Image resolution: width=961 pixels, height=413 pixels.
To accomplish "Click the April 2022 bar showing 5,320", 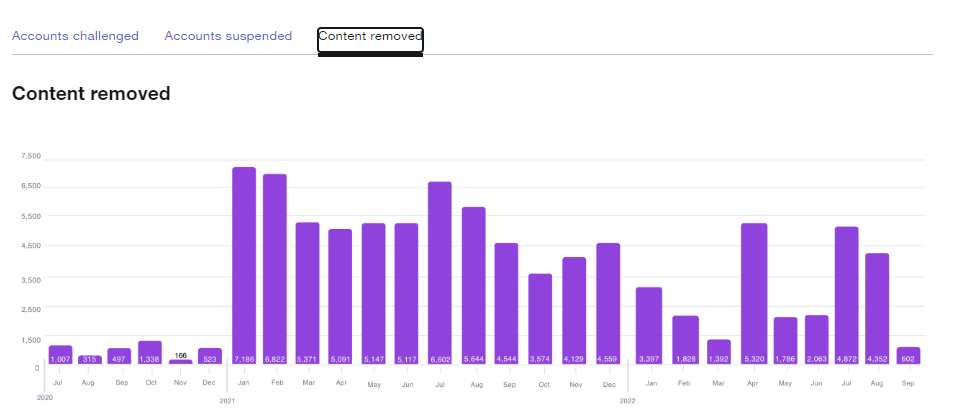I will (x=754, y=293).
